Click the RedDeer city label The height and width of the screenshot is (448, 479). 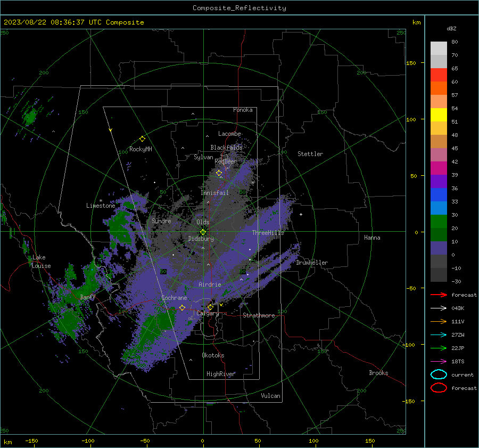point(226,161)
